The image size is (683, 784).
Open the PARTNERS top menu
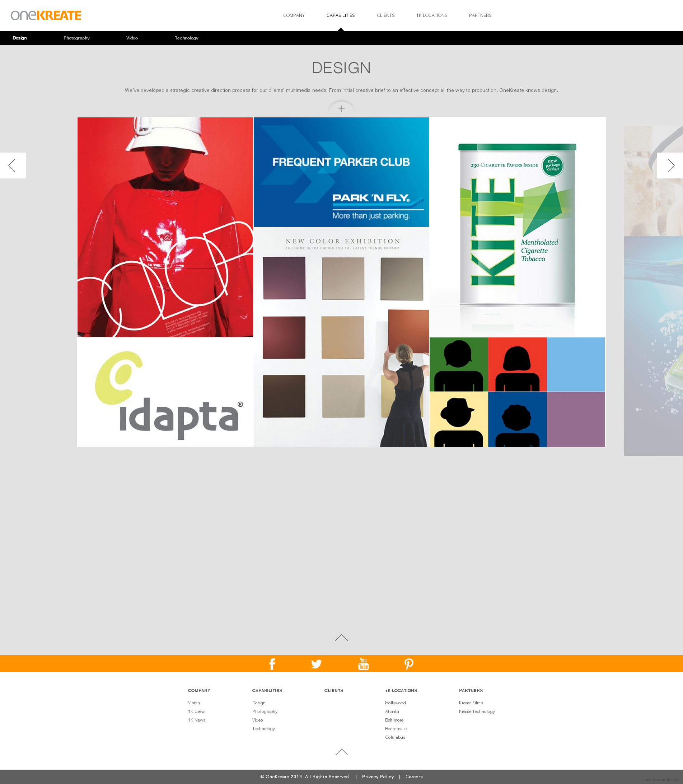point(480,15)
